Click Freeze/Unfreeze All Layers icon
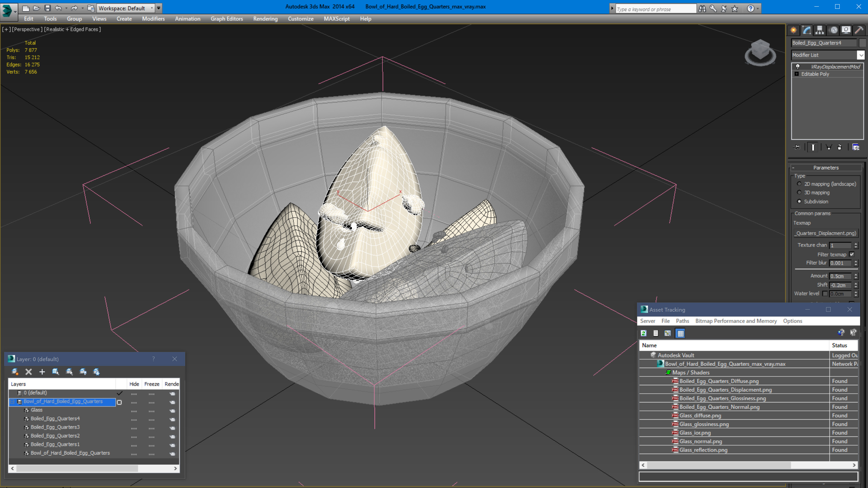The image size is (868, 488). [x=96, y=372]
